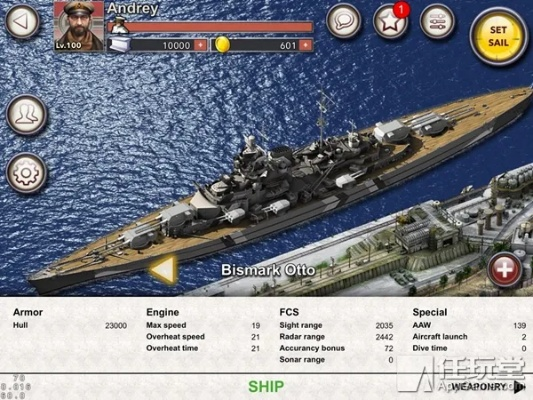
Task: Click the WEAPONRY right arrow
Action: tap(519, 387)
